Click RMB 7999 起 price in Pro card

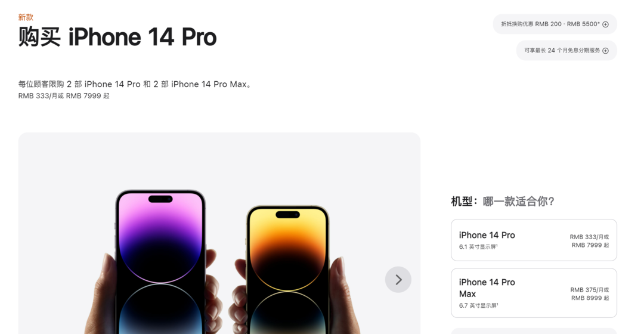coord(590,245)
